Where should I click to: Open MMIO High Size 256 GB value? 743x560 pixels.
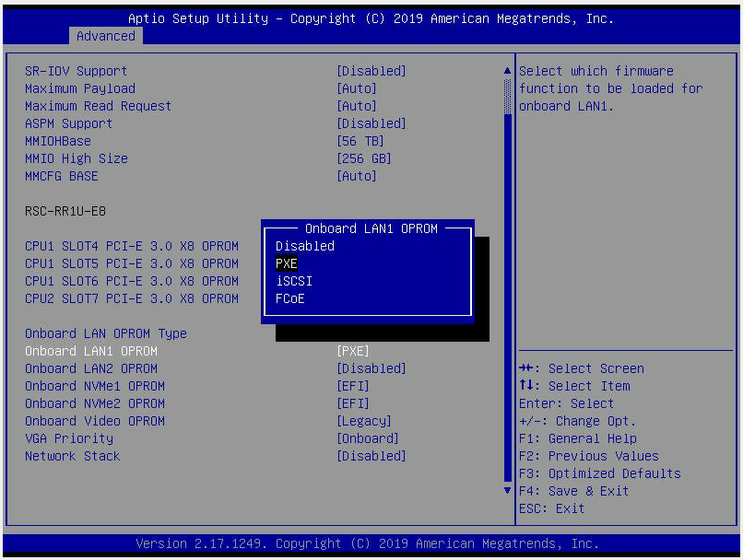tap(364, 158)
